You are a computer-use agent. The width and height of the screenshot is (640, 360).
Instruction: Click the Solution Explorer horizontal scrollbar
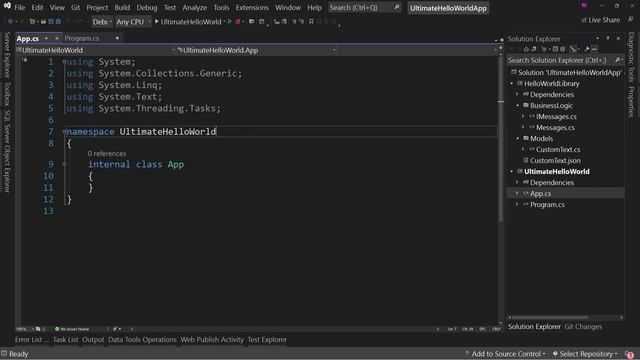click(550, 317)
